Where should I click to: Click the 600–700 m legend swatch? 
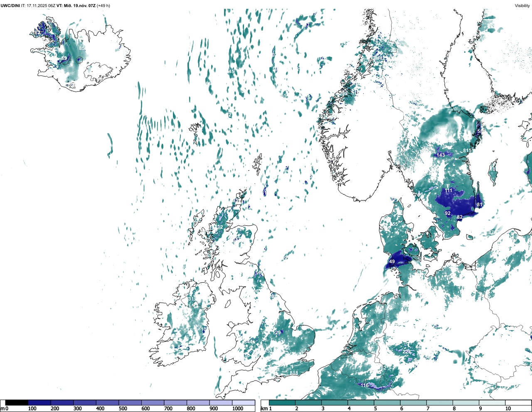153,402
